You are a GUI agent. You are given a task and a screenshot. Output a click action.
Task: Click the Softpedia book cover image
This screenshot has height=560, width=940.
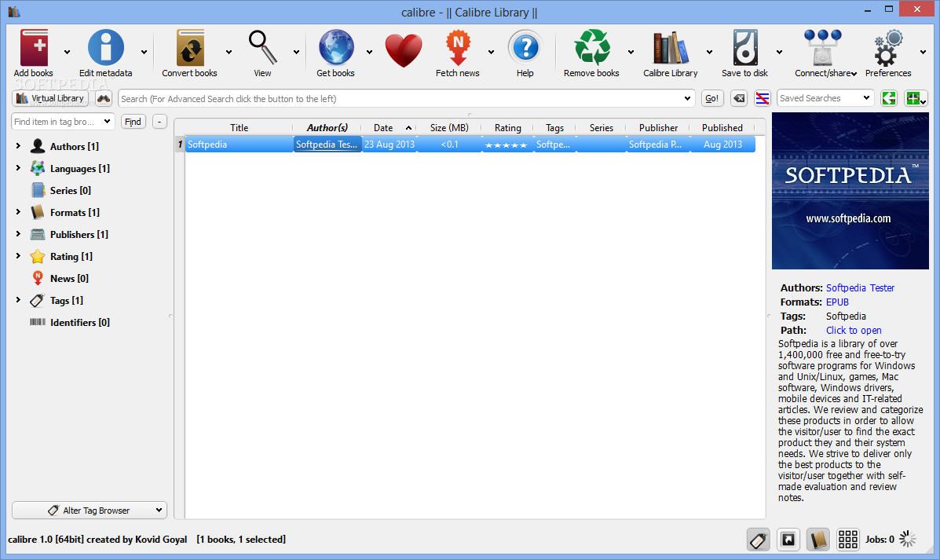(x=850, y=192)
